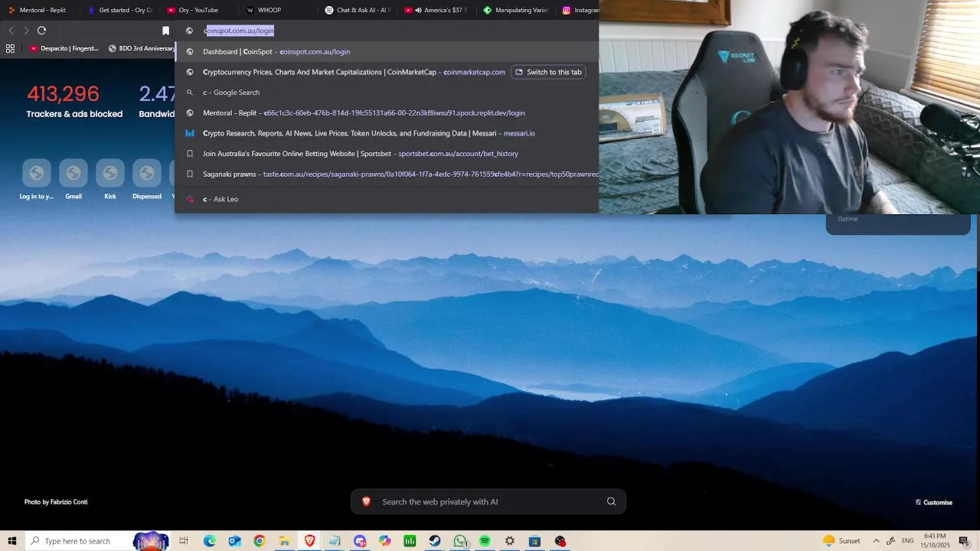This screenshot has width=980, height=551.
Task: Click 'Search the web privately' field
Action: click(x=488, y=501)
